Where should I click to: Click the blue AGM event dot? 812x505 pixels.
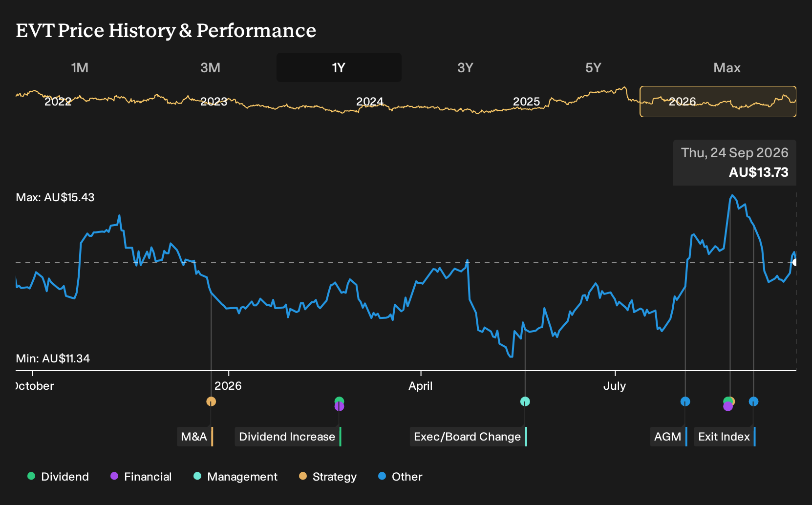click(x=685, y=401)
